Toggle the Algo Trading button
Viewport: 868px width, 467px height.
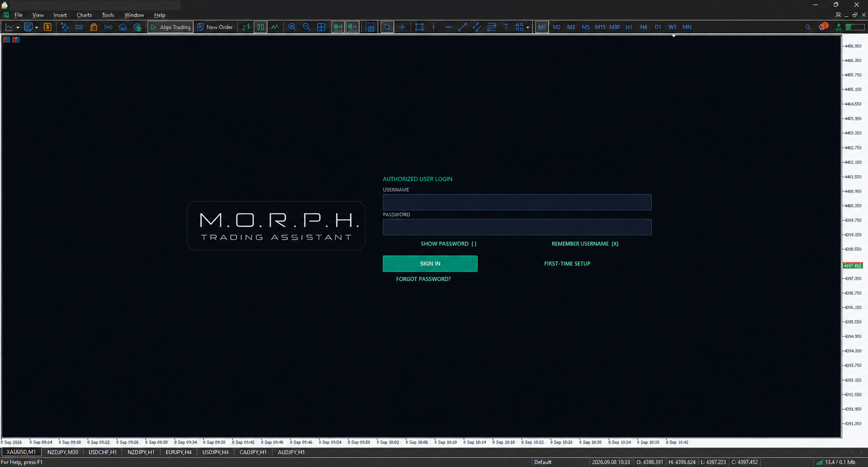pyautogui.click(x=170, y=27)
